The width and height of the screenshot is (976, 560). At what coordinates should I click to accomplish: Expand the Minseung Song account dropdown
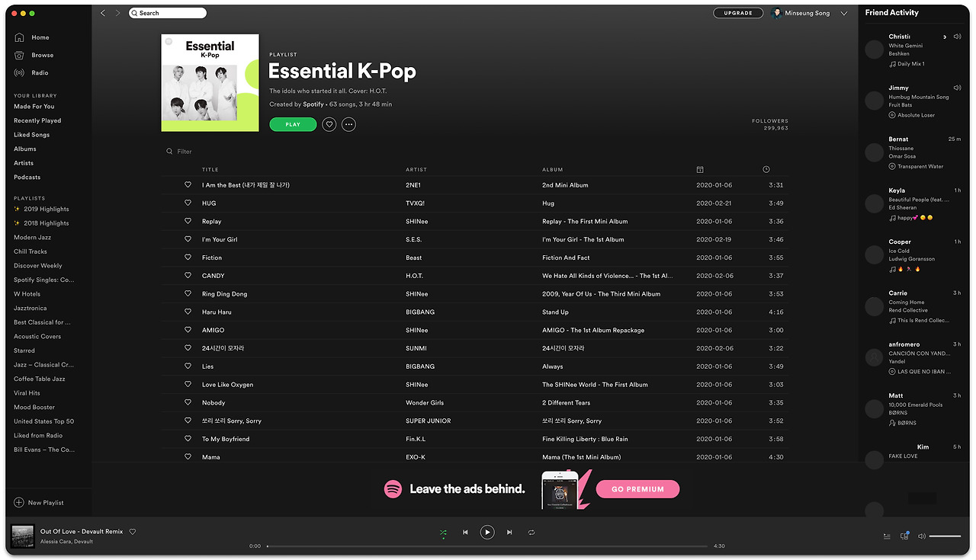(844, 13)
